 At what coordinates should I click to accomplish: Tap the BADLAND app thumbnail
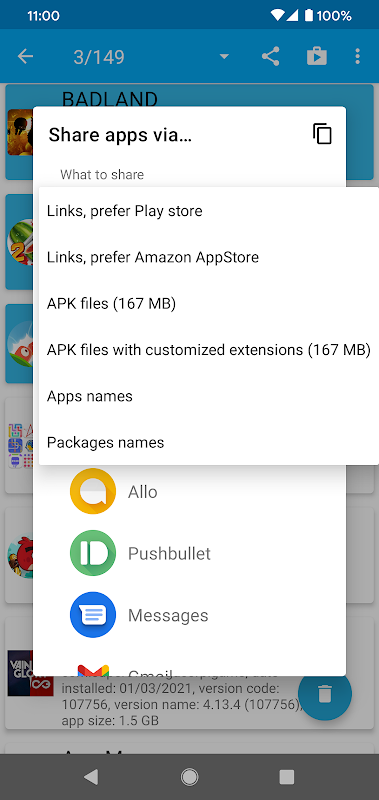(20, 132)
